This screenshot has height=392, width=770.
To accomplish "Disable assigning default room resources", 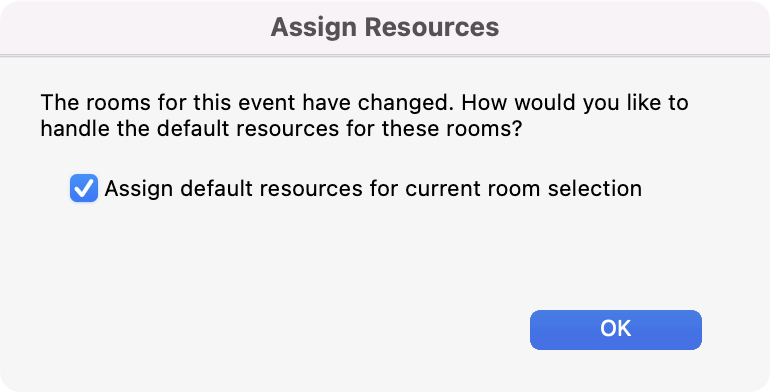I will (x=84, y=188).
